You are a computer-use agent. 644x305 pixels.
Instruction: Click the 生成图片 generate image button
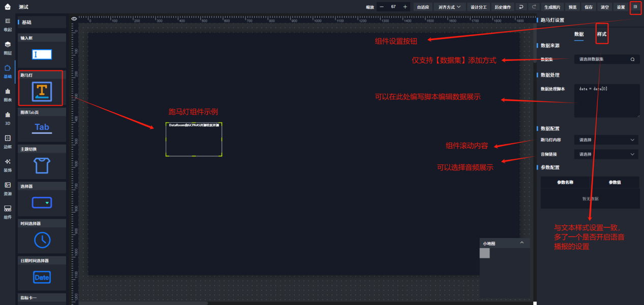coord(553,7)
